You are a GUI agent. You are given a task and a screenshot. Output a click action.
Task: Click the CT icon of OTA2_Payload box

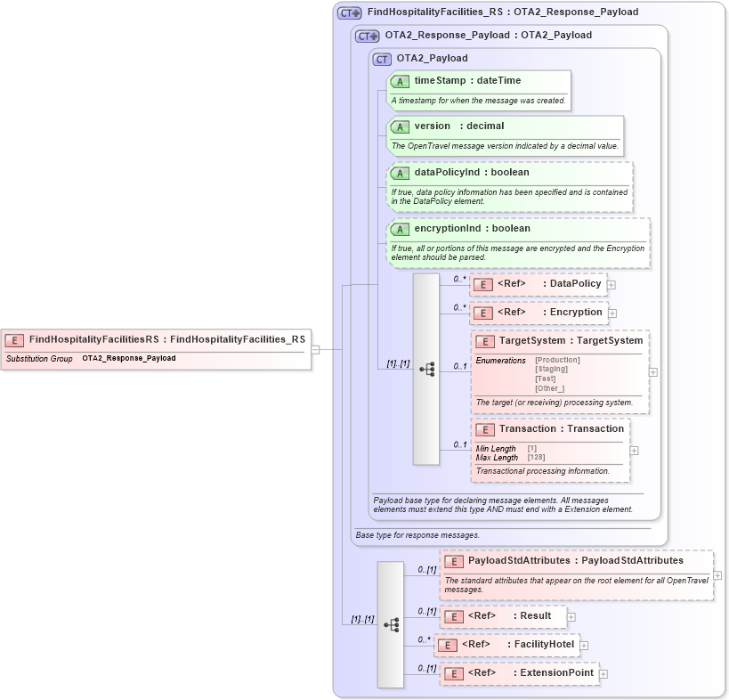pyautogui.click(x=381, y=58)
